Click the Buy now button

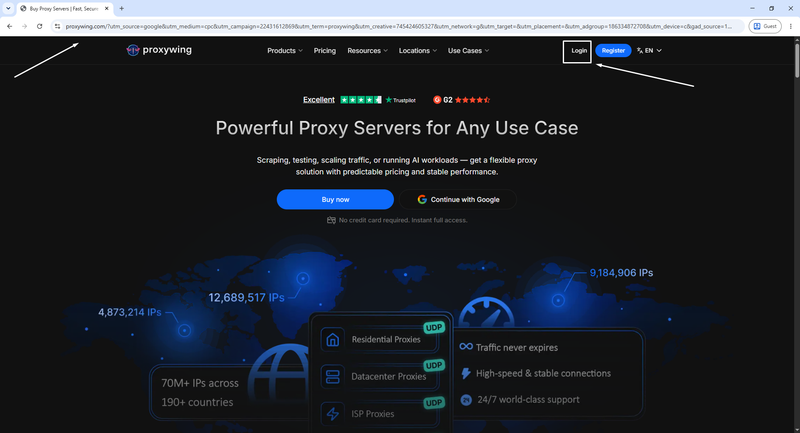[335, 199]
